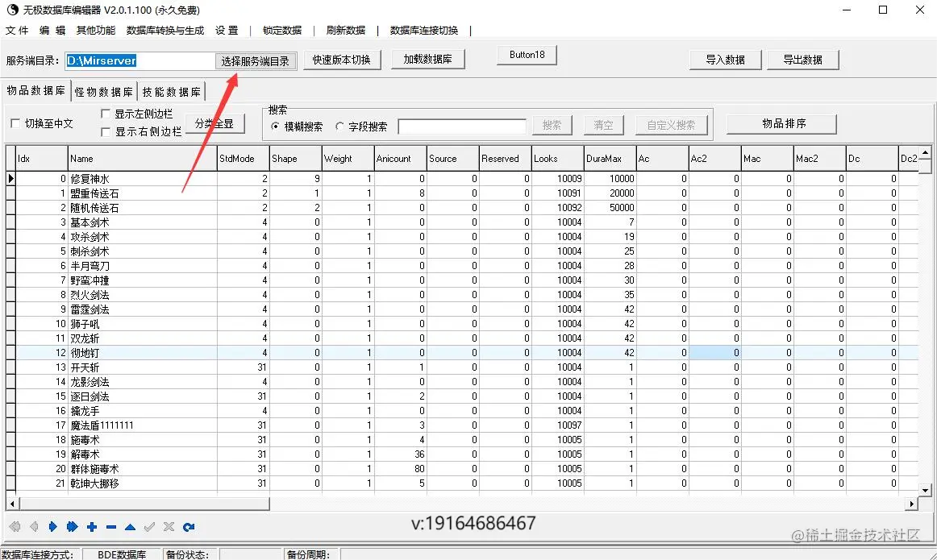Image resolution: width=937 pixels, height=560 pixels.
Task: Switch to the 怪物数据库 tab
Action: [x=103, y=91]
